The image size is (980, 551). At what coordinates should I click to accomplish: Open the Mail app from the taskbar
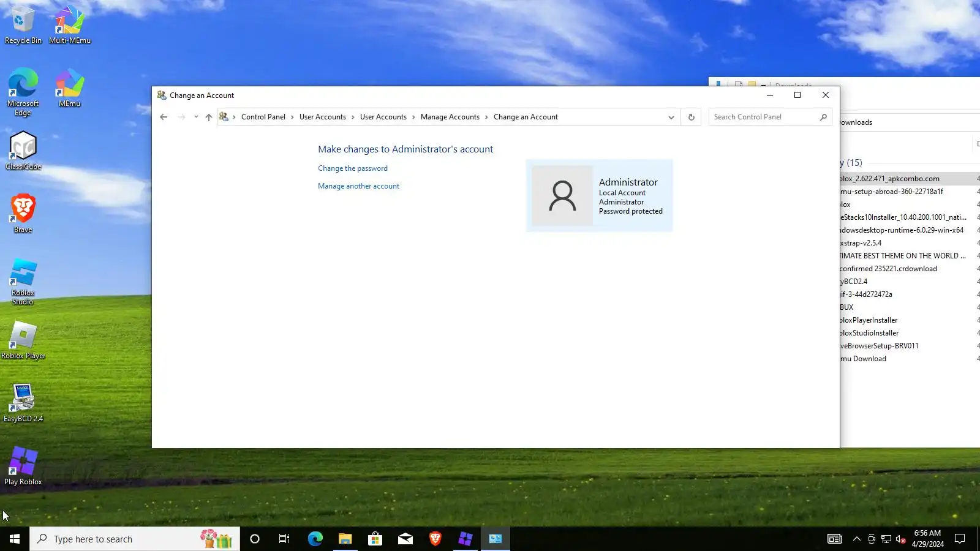pyautogui.click(x=405, y=539)
